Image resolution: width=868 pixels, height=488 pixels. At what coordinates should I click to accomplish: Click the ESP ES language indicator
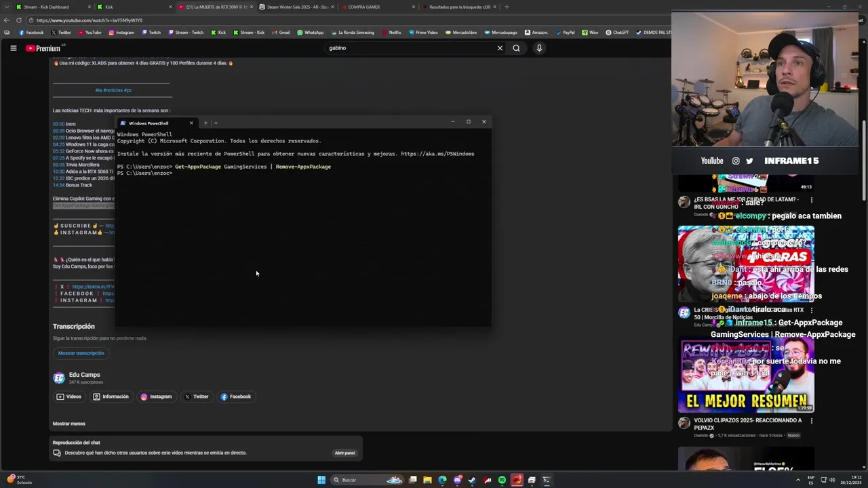point(811,480)
